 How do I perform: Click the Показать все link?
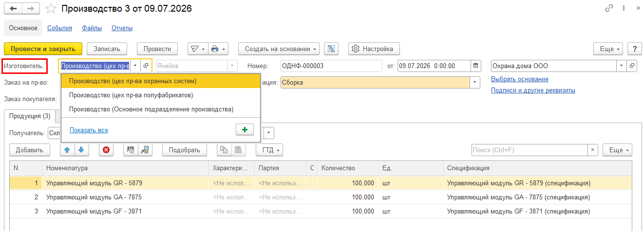coord(89,130)
